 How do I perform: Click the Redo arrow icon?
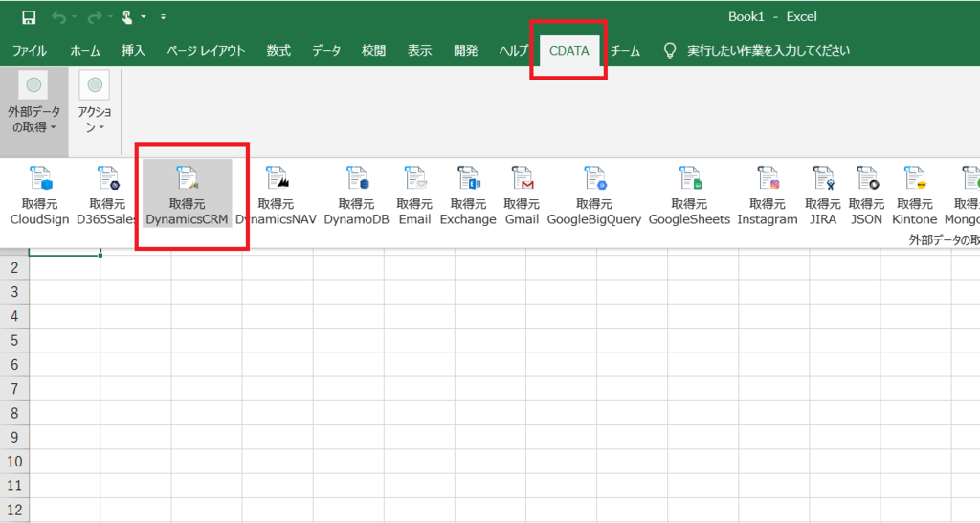click(x=95, y=17)
